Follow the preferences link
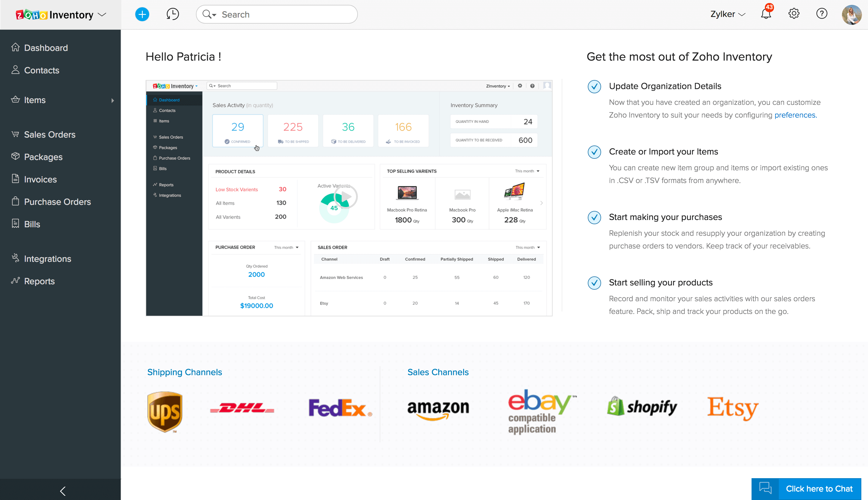The width and height of the screenshot is (868, 500). coord(795,115)
